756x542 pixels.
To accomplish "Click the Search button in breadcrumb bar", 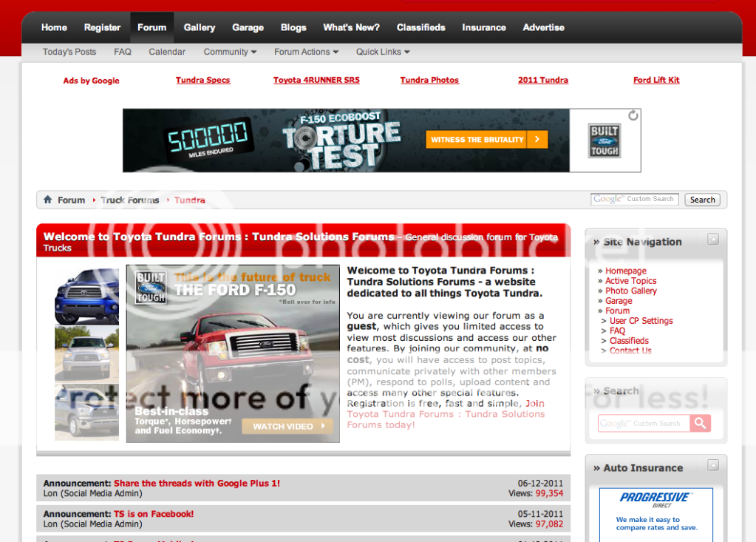I will pyautogui.click(x=703, y=200).
